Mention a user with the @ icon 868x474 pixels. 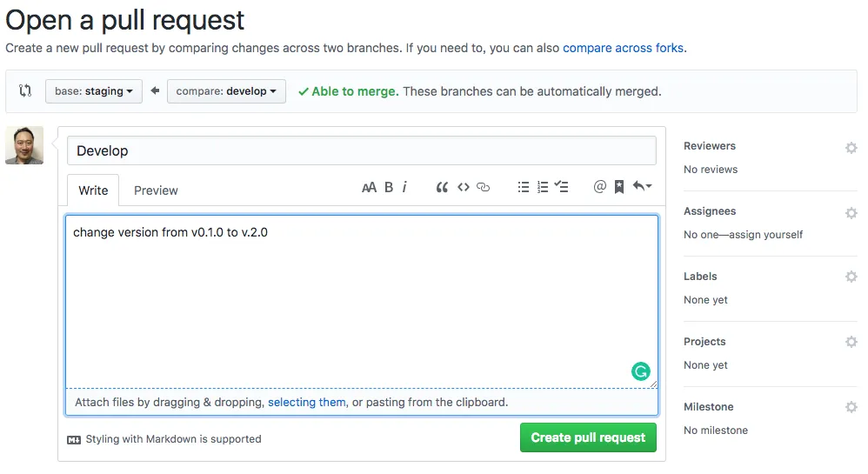tap(599, 186)
